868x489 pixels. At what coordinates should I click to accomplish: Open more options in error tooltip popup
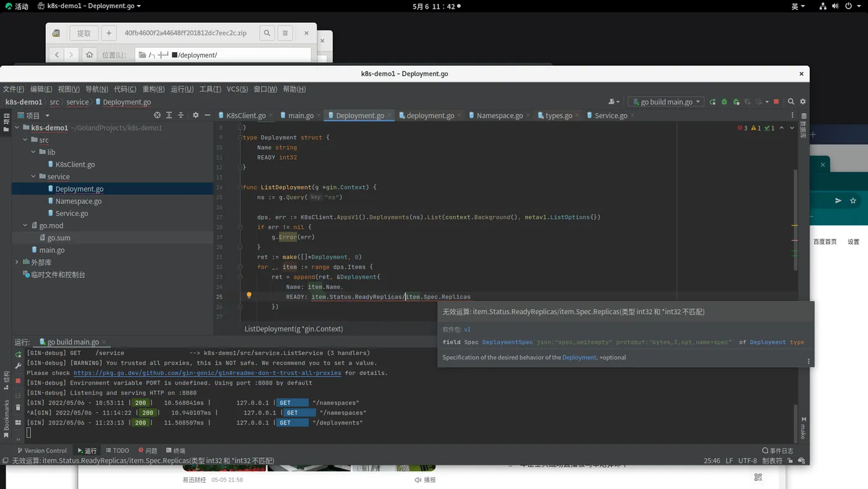pos(808,361)
